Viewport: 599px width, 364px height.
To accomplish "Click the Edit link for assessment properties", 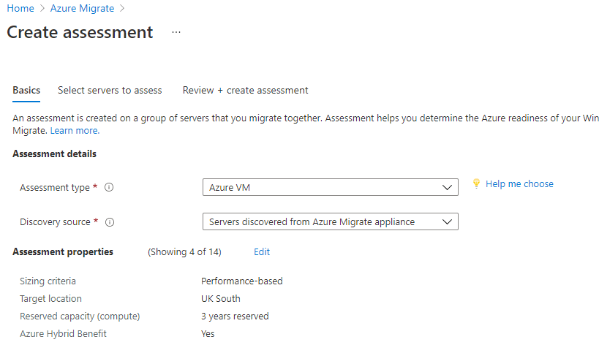I will (x=262, y=252).
